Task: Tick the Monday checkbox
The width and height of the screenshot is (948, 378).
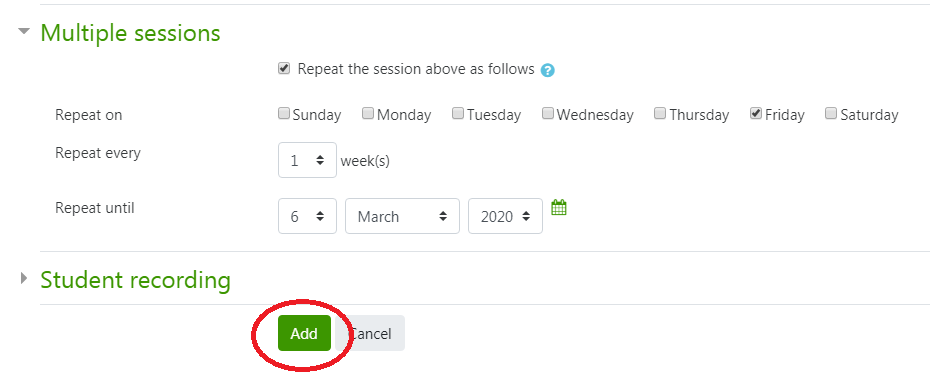Action: point(368,113)
